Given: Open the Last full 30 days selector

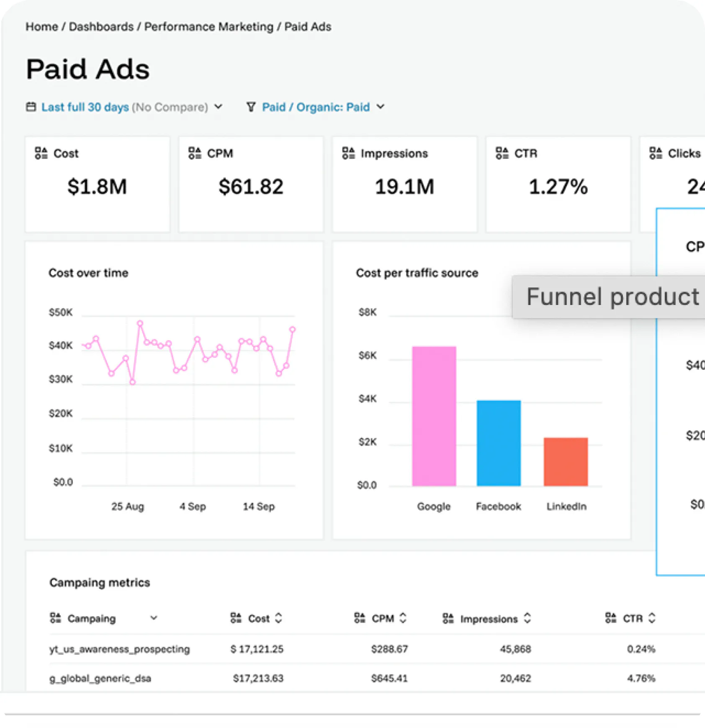Looking at the screenshot, I should (85, 107).
